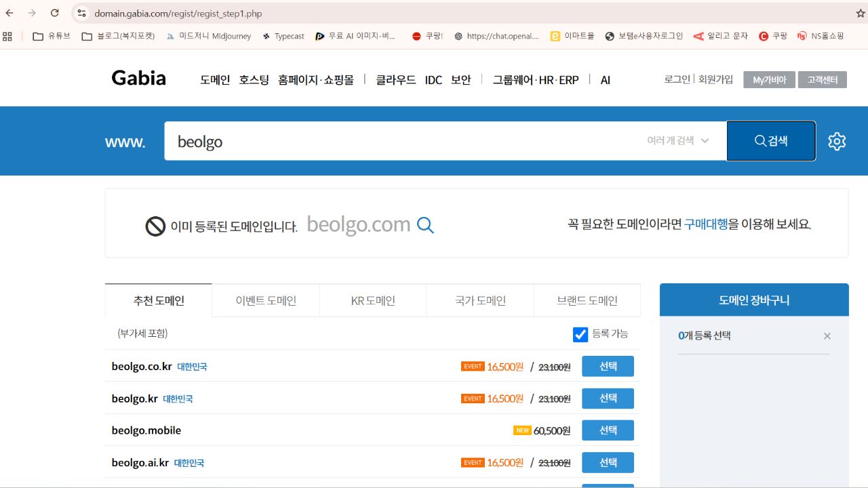The image size is (868, 488).
Task: Select the 추천 도메인 tab
Action: pyautogui.click(x=159, y=300)
